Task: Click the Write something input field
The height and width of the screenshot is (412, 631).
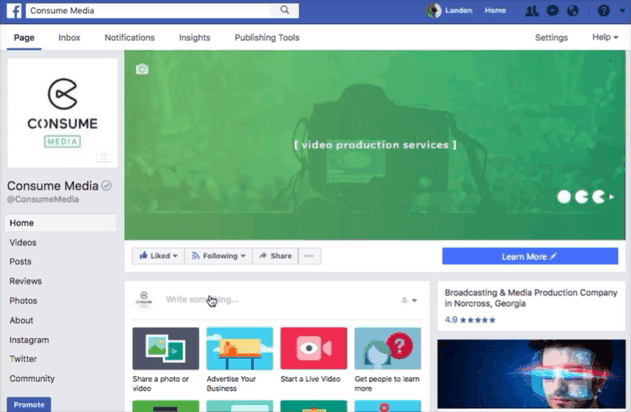Action: 278,299
